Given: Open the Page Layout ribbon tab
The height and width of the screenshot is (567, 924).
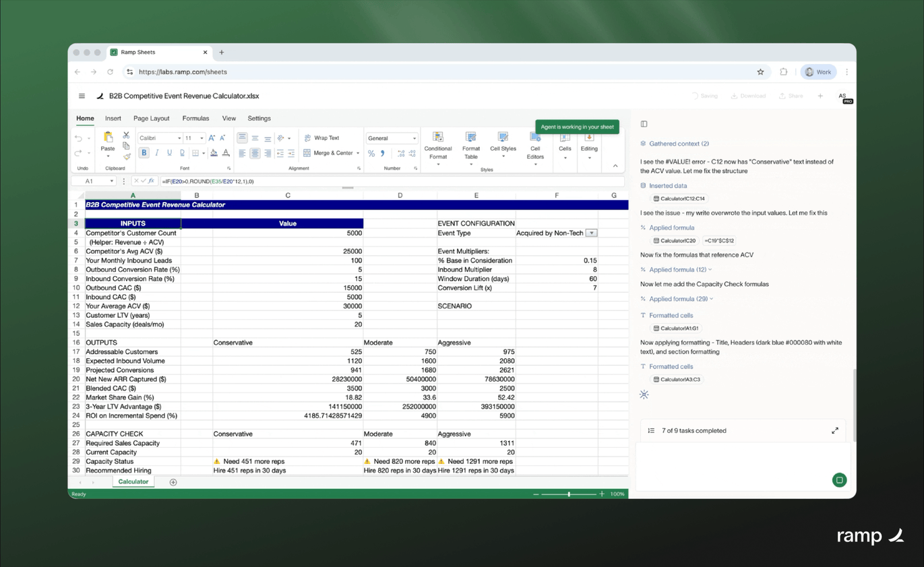Looking at the screenshot, I should pos(152,119).
